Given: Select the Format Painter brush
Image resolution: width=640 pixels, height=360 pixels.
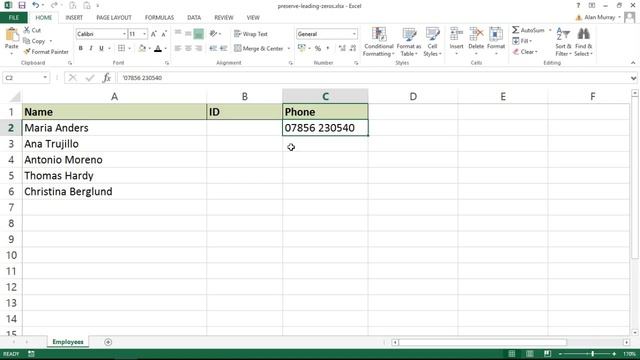Looking at the screenshot, I should click(27, 52).
